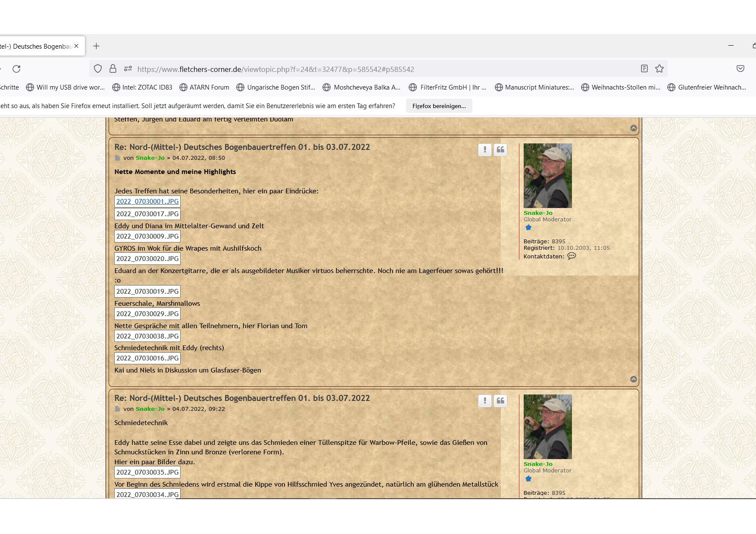Screen dimensions: 756x534
Task: Open reader view icon in address bar
Action: 644,69
